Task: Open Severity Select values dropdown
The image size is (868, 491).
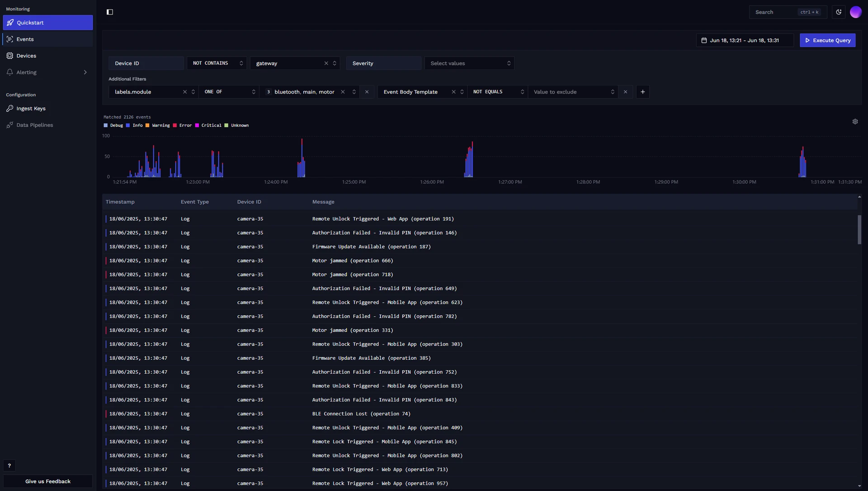Action: (x=469, y=63)
